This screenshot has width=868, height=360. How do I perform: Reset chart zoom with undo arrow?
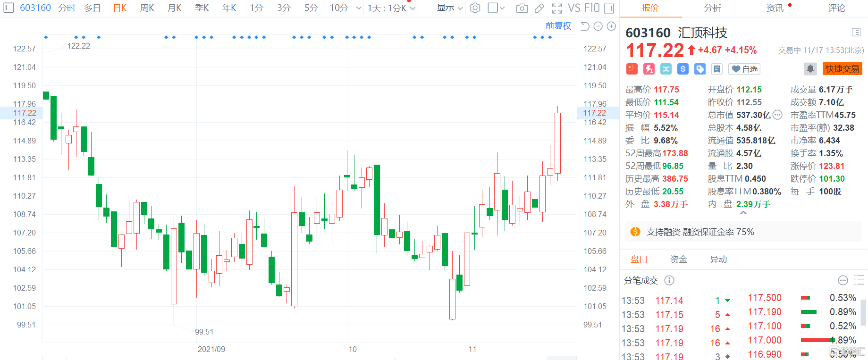coord(585,26)
